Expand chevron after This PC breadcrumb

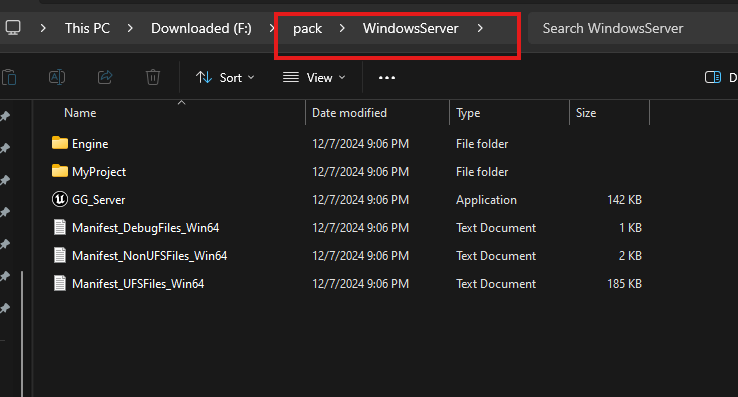(x=130, y=28)
